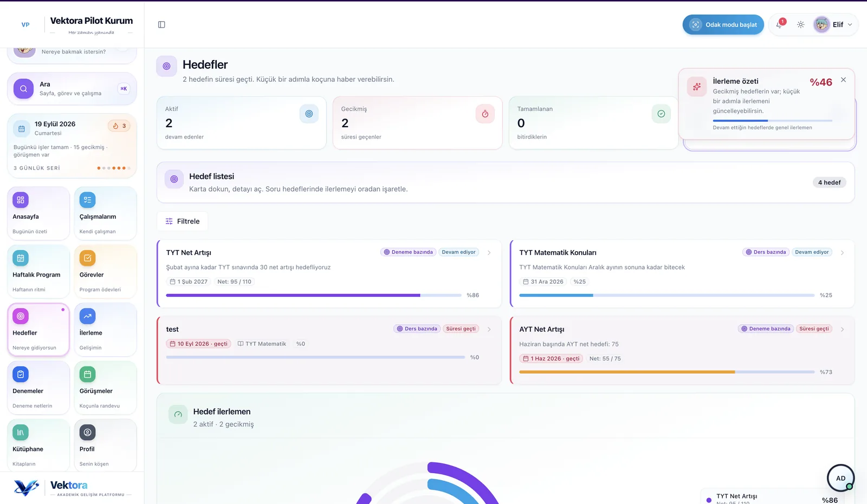
Task: Click the Görüşmeler calendar icon
Action: coord(87,374)
